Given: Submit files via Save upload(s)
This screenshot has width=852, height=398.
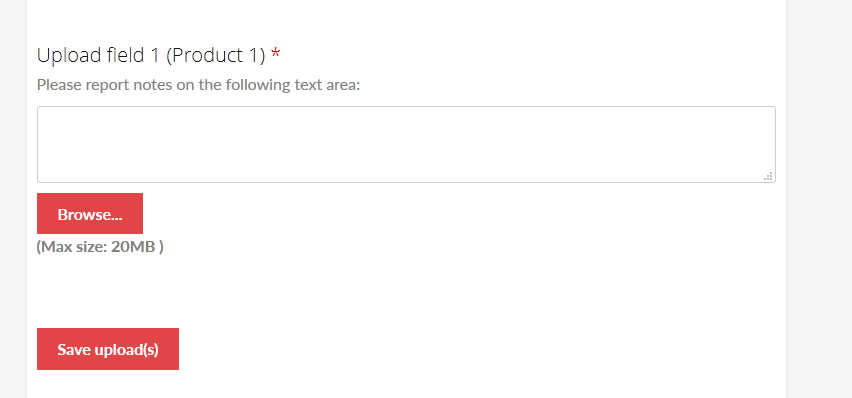Looking at the screenshot, I should coord(108,349).
